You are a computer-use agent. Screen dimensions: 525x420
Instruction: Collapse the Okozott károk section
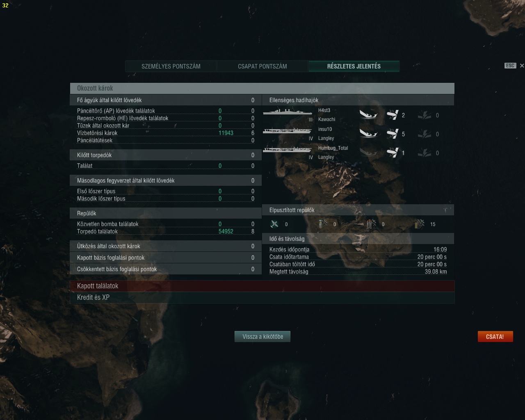262,88
